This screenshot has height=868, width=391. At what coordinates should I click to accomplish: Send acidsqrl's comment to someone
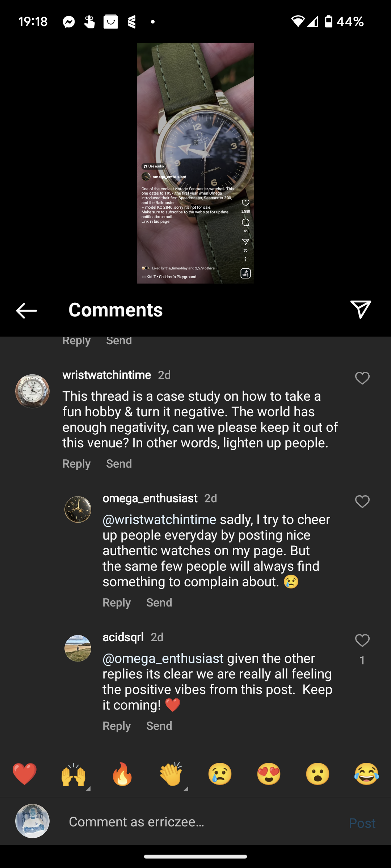[x=159, y=726]
